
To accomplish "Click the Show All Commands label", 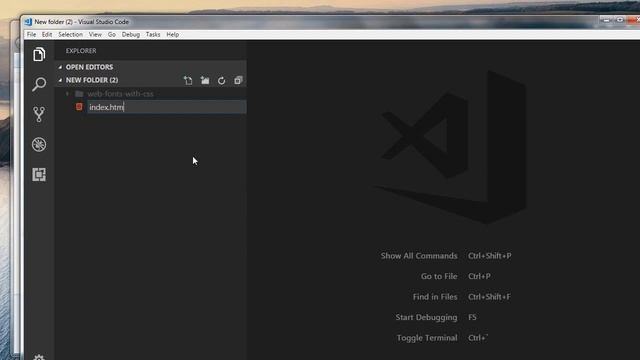I will click(x=419, y=256).
